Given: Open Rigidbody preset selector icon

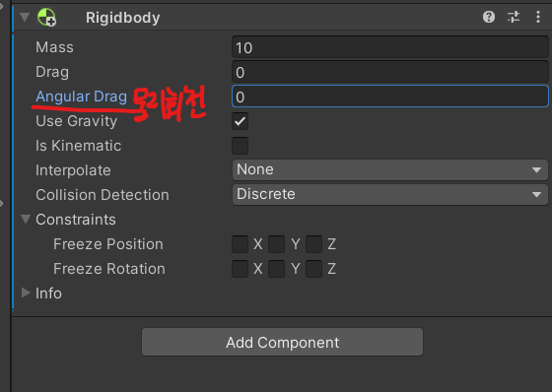Looking at the screenshot, I should coord(514,17).
